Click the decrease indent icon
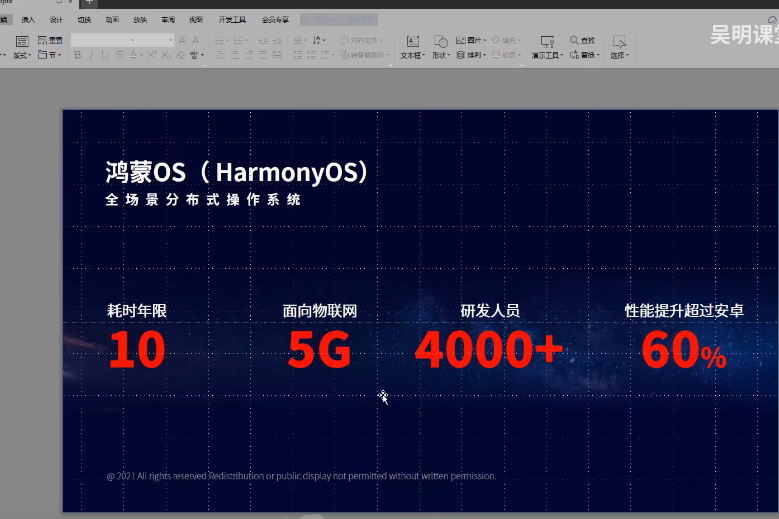This screenshot has height=519, width=779. coord(263,40)
